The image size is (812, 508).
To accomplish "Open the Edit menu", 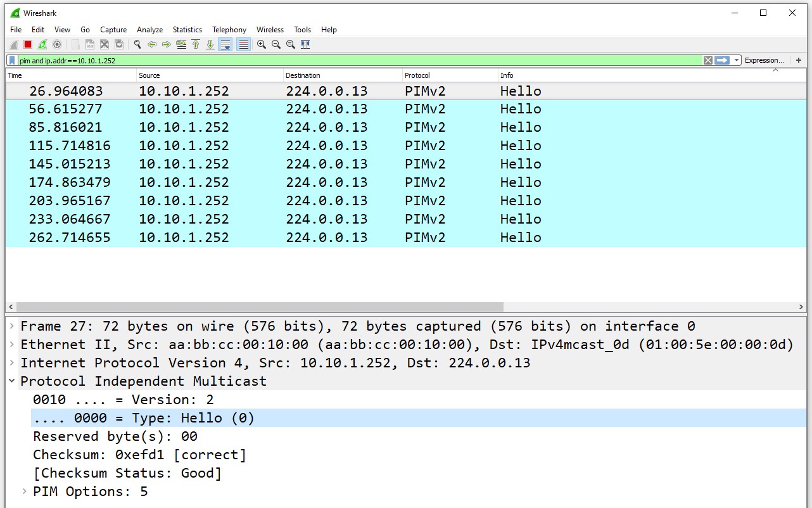I will coord(38,30).
